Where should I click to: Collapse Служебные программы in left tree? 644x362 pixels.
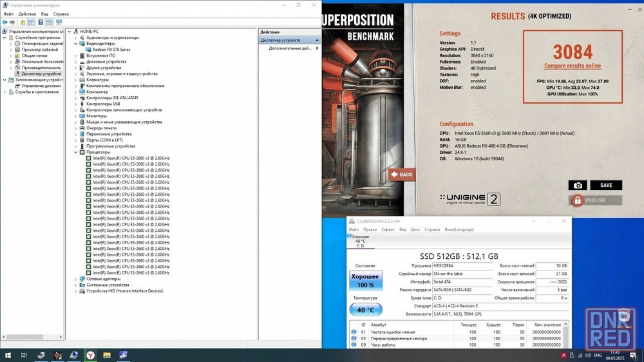[x=5, y=37]
